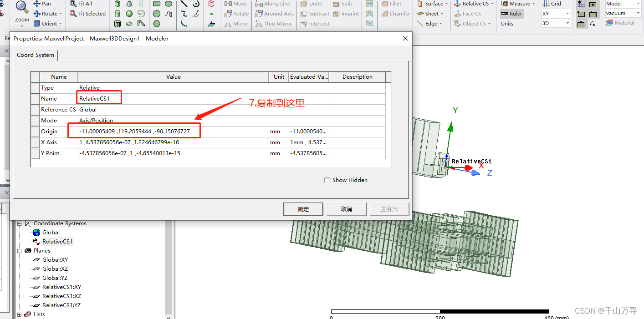Screen dimensions: 644x319
Task: Draw a helix shape
Action: pos(141,4)
